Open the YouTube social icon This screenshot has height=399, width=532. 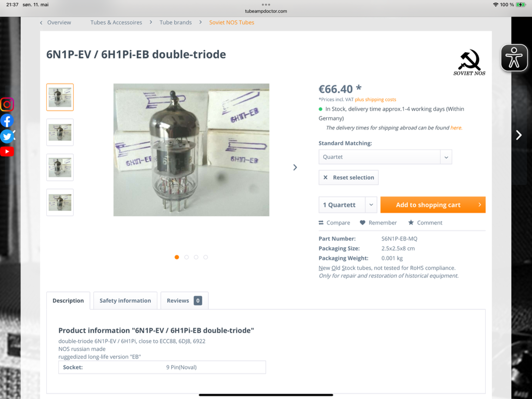point(7,152)
